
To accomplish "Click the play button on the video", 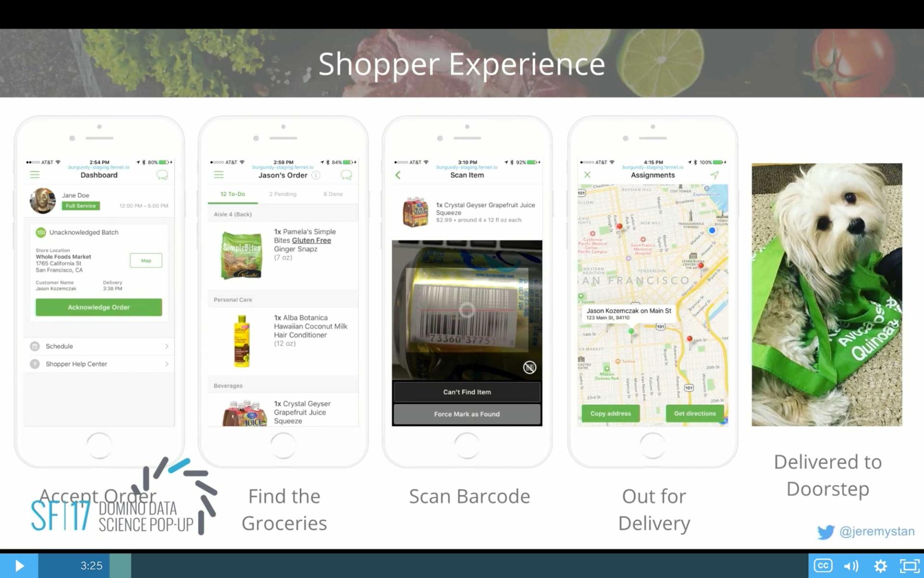I will click(x=19, y=565).
